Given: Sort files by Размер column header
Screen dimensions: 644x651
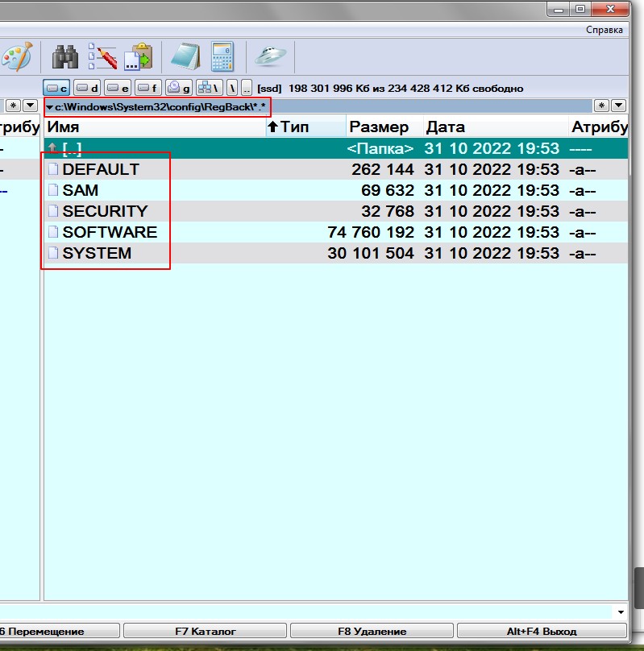Looking at the screenshot, I should (379, 127).
